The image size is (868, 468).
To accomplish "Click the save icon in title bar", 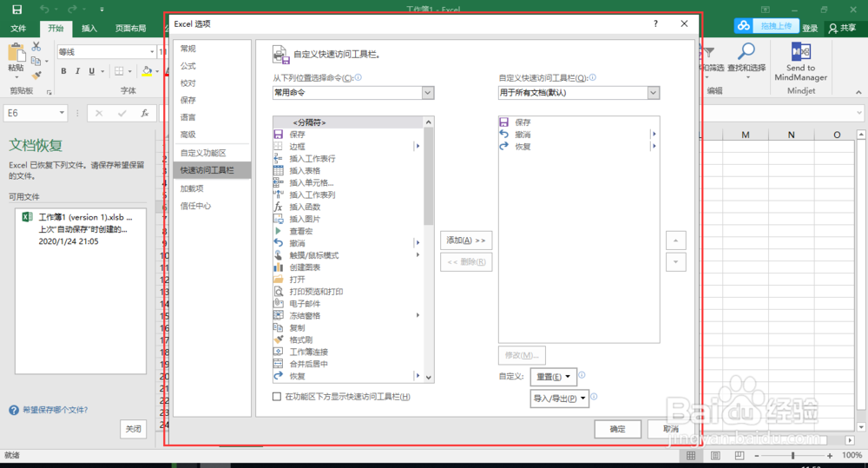I will [16, 10].
